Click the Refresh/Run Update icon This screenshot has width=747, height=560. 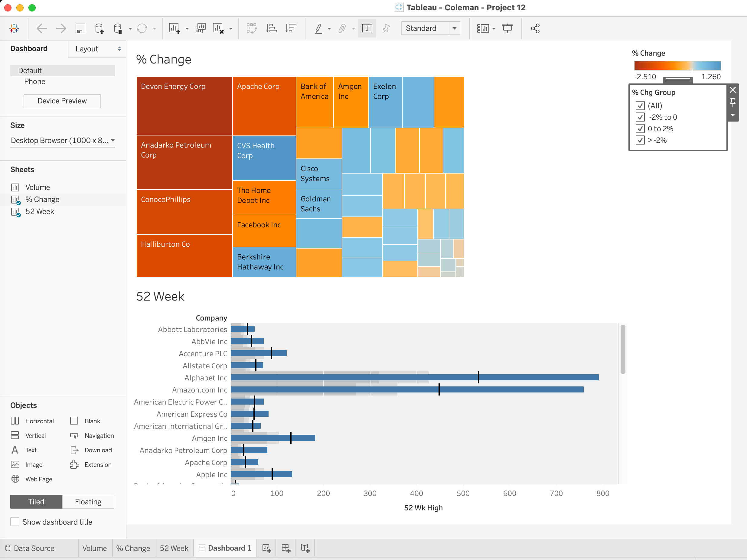(x=142, y=28)
